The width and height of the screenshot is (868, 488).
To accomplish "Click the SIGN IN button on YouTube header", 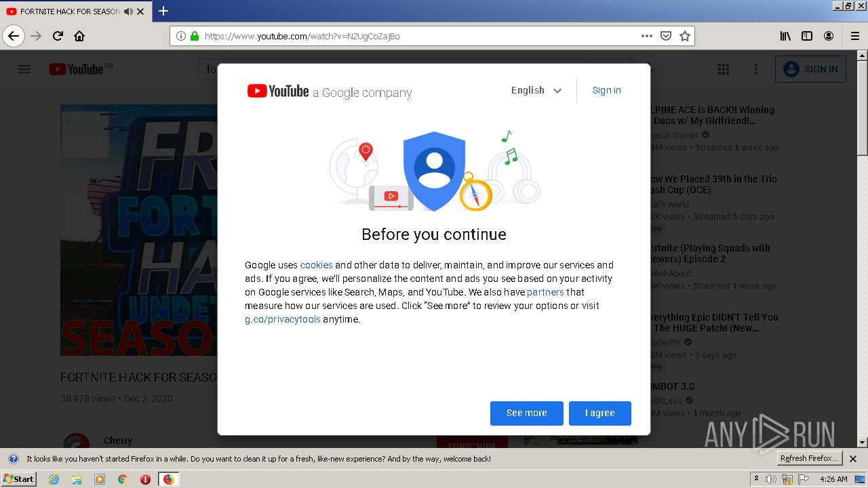I will point(810,69).
